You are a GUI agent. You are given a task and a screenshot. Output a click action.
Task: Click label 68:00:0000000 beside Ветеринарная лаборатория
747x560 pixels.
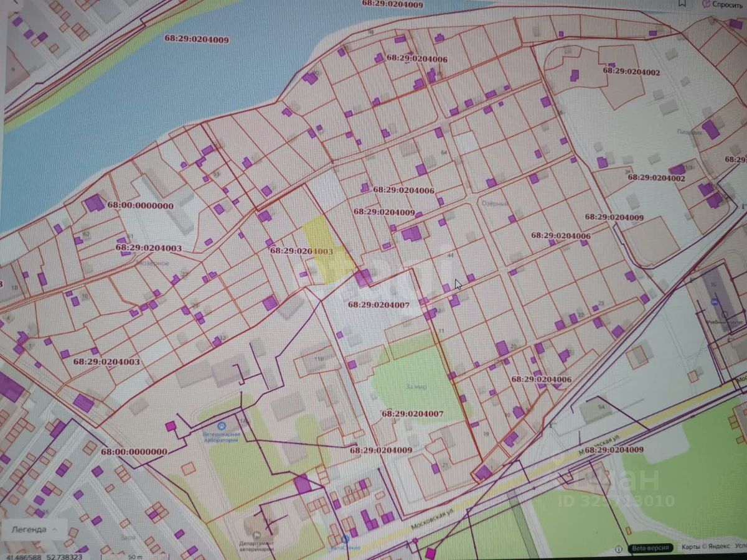tap(134, 452)
